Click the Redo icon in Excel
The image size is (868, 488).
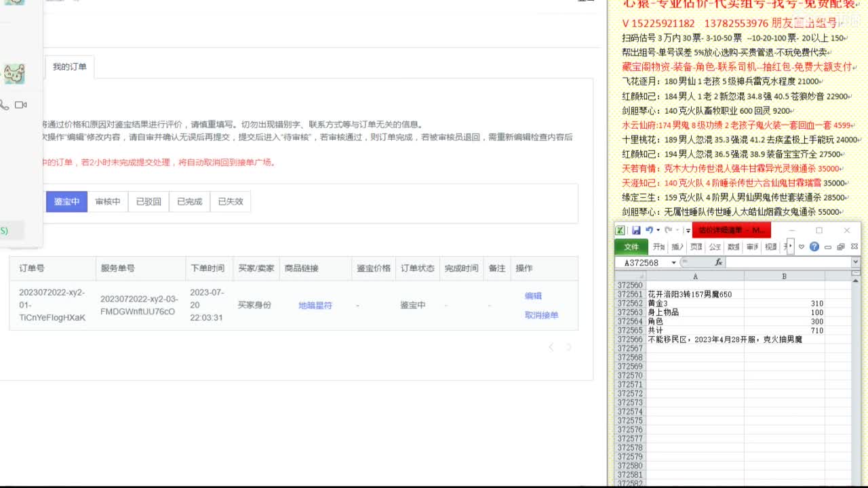669,230
